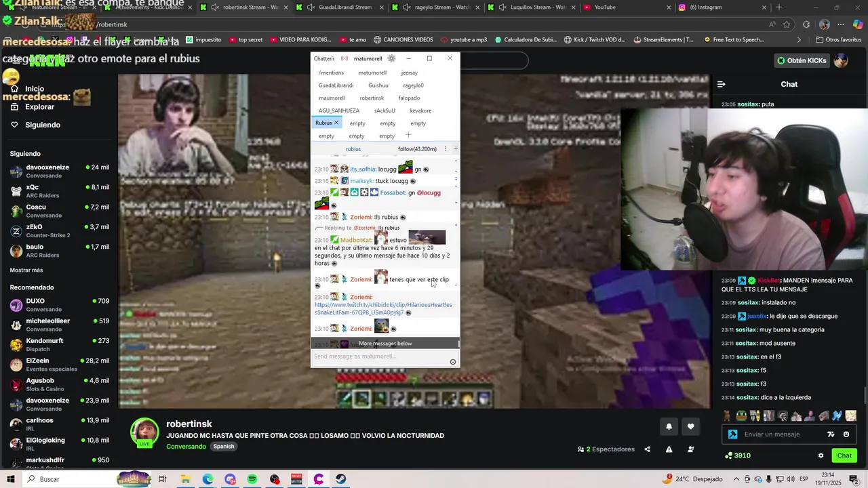The width and height of the screenshot is (868, 488).
Task: Toggle follow heart button for robertinsk
Action: coord(690,426)
